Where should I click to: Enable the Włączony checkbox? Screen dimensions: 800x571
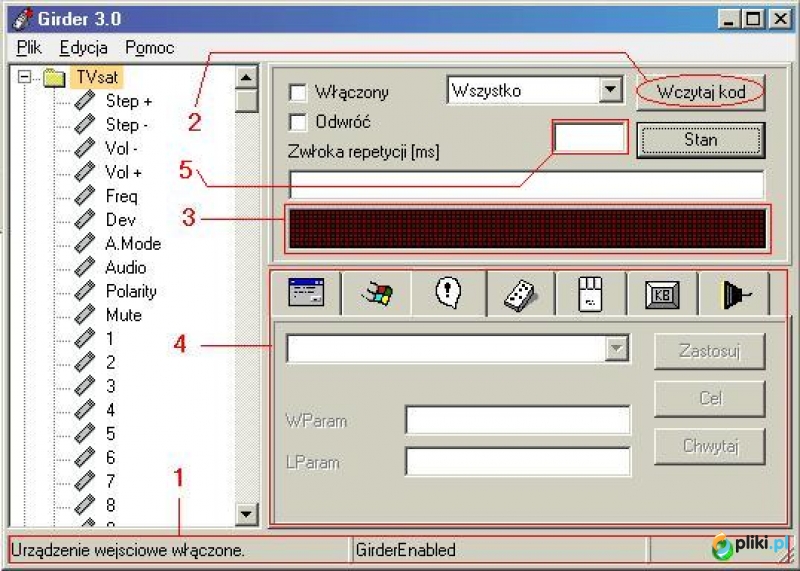(x=298, y=93)
